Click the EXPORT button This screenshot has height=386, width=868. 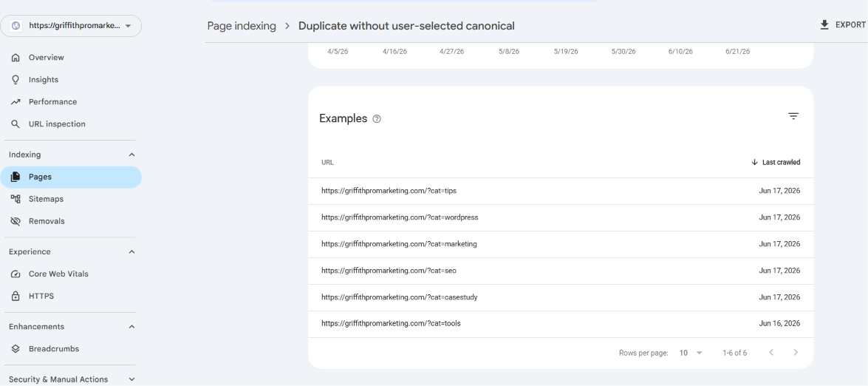tap(843, 25)
